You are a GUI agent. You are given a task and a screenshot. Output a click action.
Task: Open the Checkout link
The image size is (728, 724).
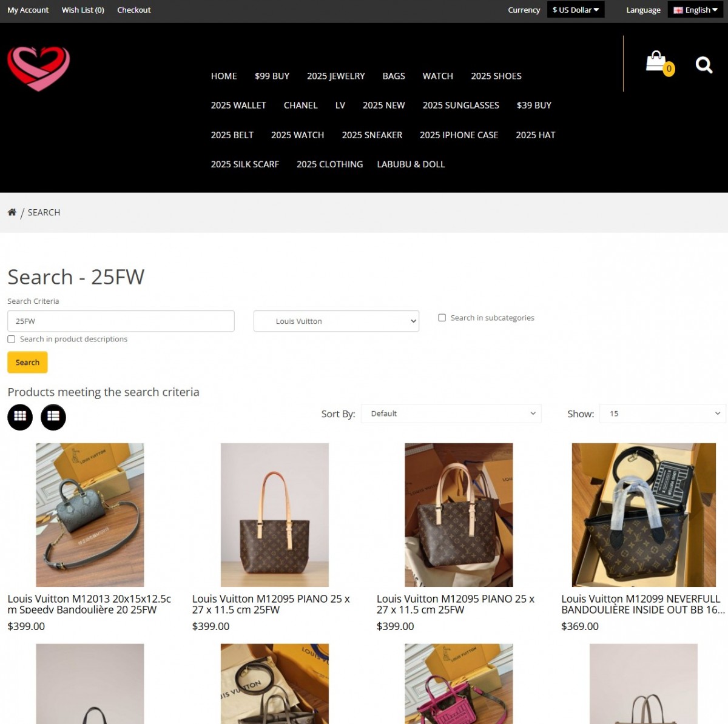click(134, 10)
